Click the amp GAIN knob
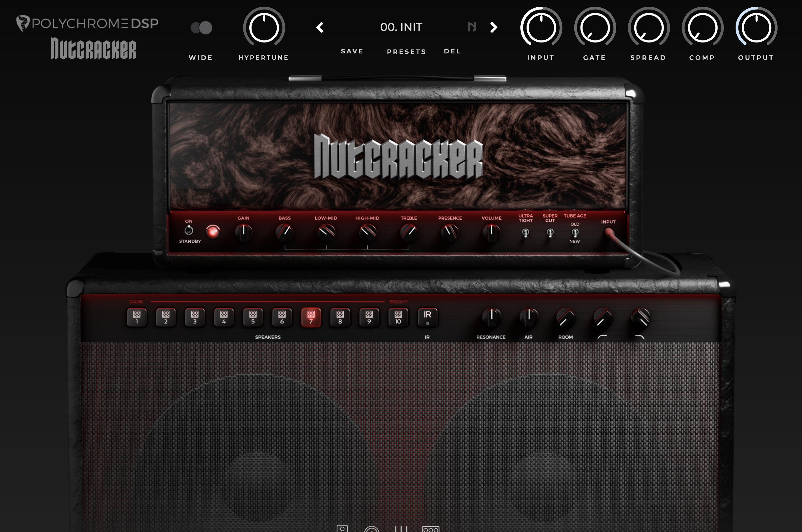 243,233
